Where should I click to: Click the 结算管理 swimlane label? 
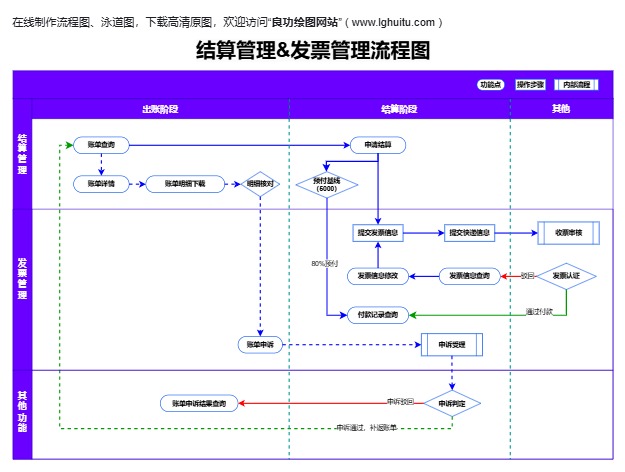pos(22,154)
